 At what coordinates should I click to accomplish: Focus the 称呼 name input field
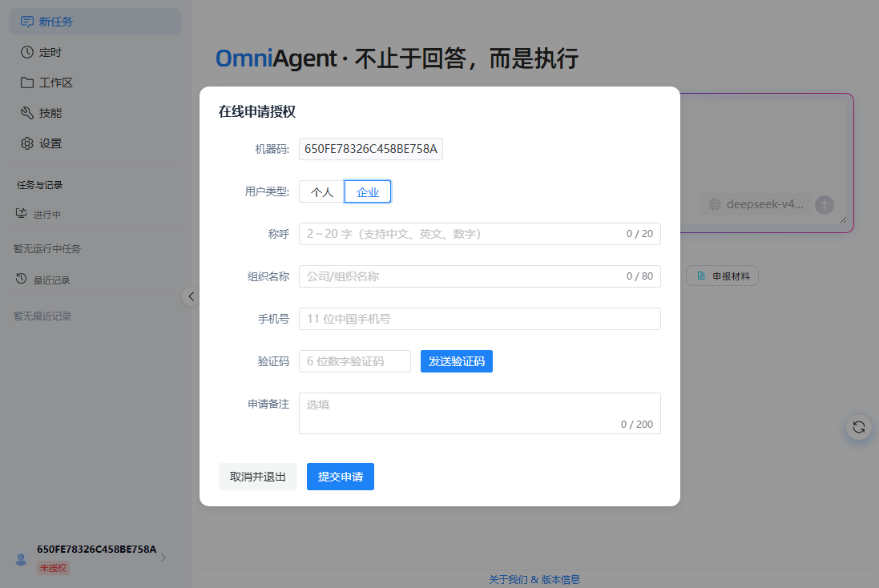pos(480,234)
